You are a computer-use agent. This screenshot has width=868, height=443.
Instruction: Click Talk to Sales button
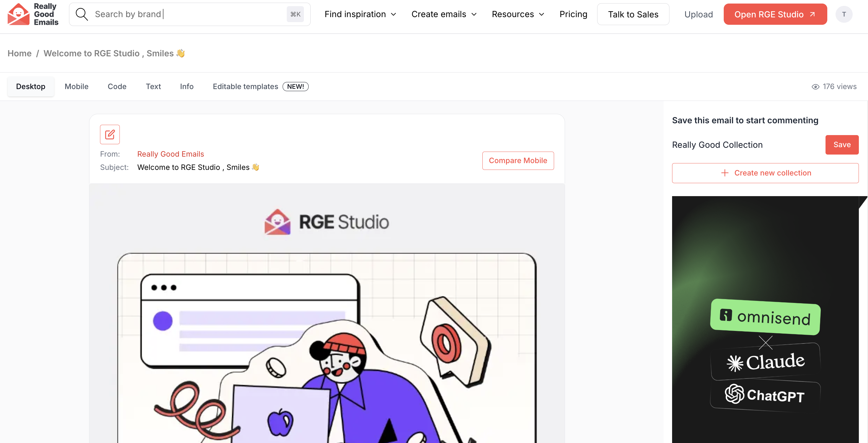(x=633, y=14)
